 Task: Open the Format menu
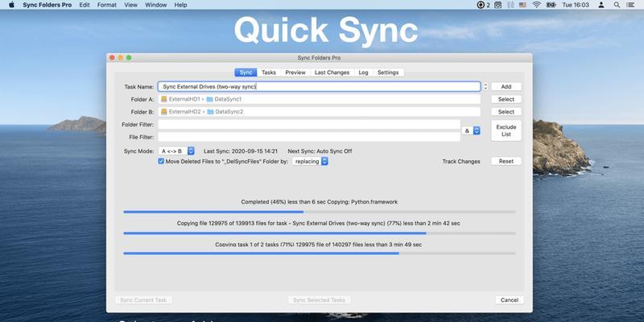coord(107,5)
